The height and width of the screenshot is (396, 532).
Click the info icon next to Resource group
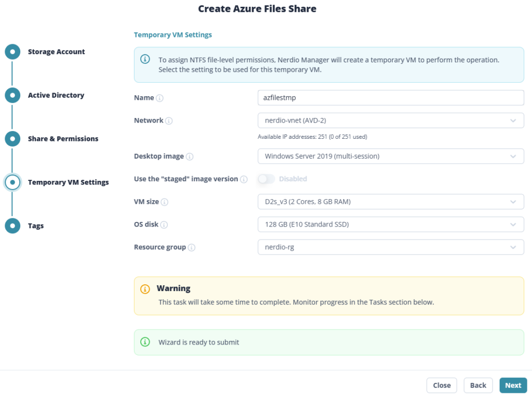coord(191,247)
